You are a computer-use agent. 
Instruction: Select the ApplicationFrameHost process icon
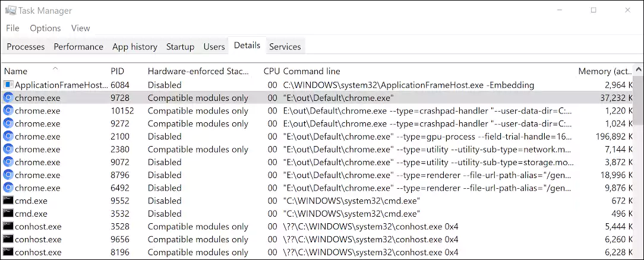8,85
